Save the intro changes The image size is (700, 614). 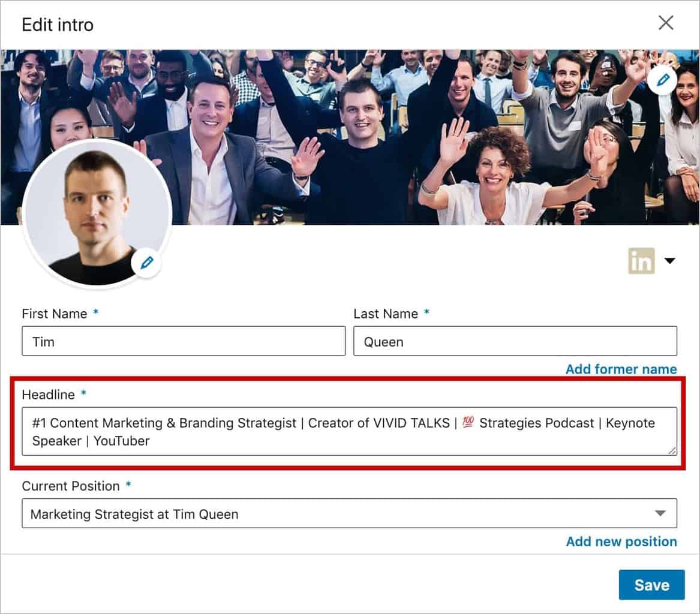[651, 585]
